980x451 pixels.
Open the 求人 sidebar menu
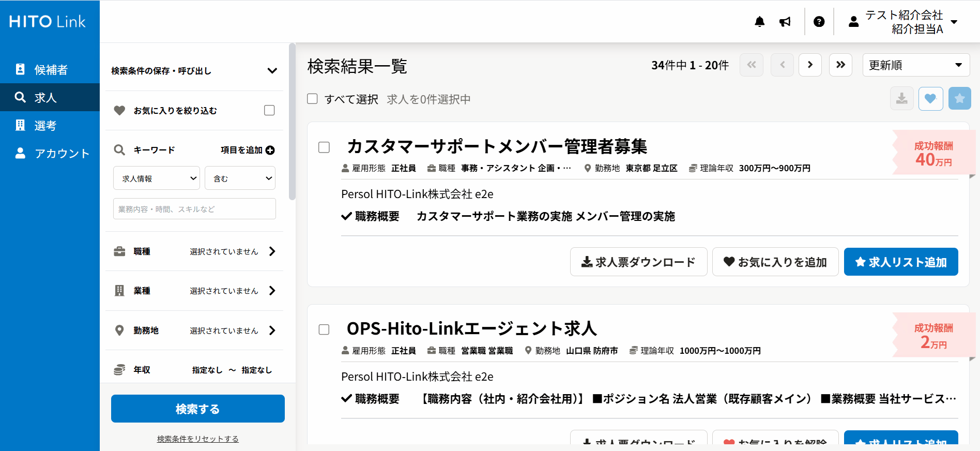(50, 97)
